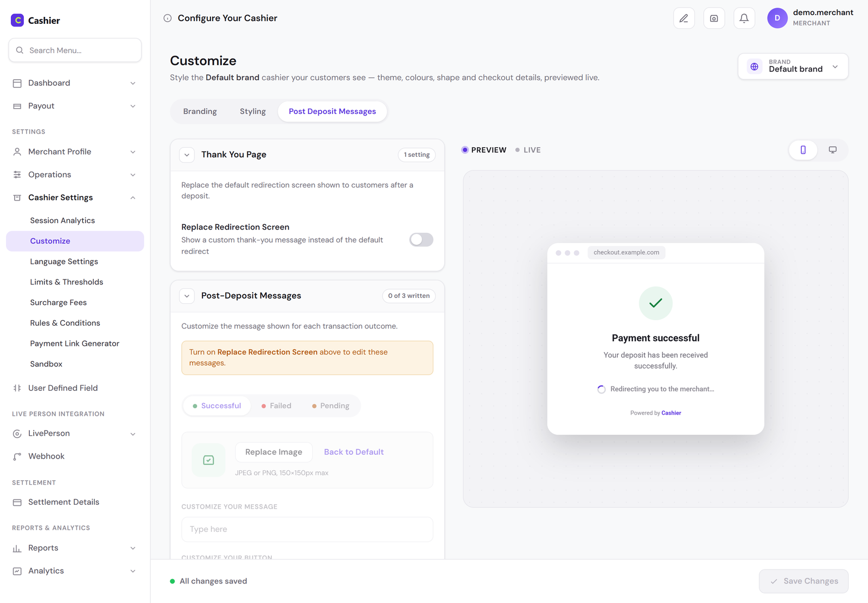This screenshot has width=868, height=603.
Task: Collapse the Post-Deposit Messages section
Action: (187, 296)
